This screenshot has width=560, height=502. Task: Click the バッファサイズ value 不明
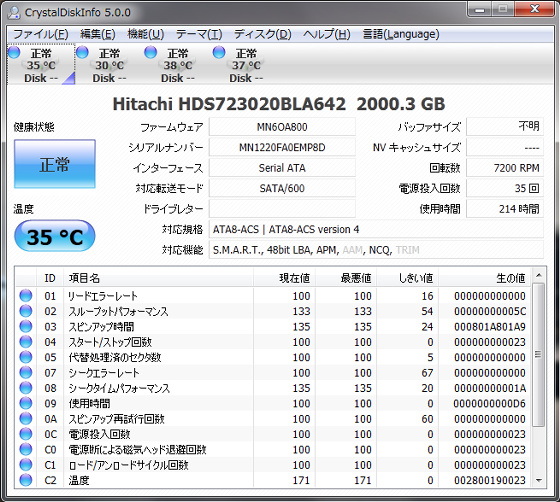(505, 127)
